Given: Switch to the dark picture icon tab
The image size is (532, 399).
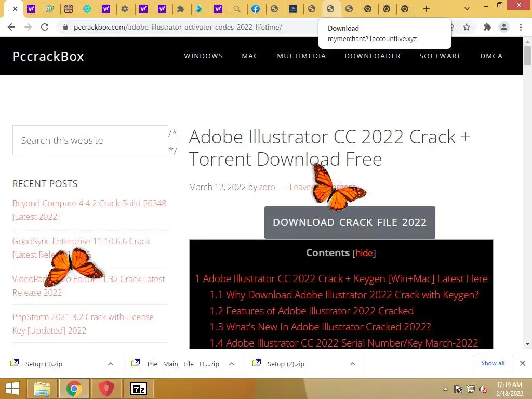Looking at the screenshot, I should click(x=293, y=9).
